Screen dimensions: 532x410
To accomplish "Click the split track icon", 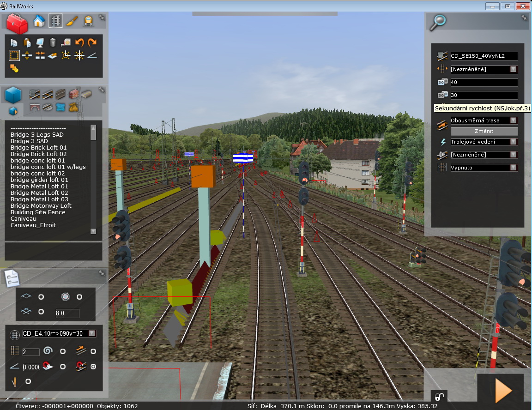I will [27, 55].
